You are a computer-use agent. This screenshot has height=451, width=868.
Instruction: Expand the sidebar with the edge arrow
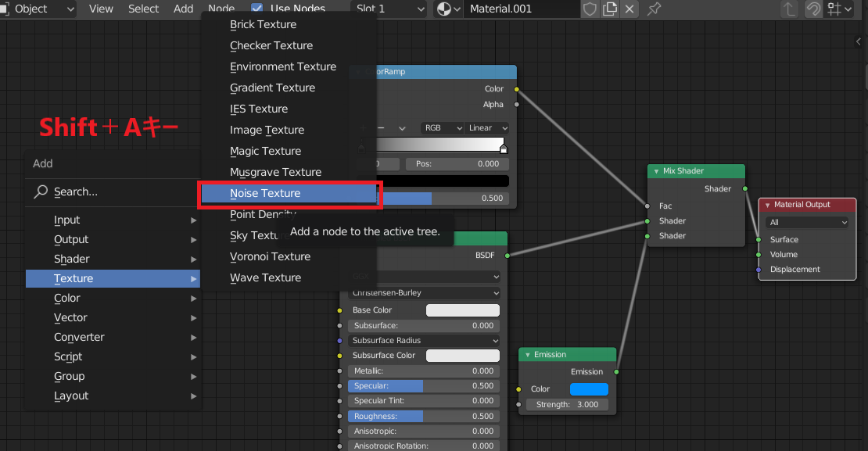point(858,41)
